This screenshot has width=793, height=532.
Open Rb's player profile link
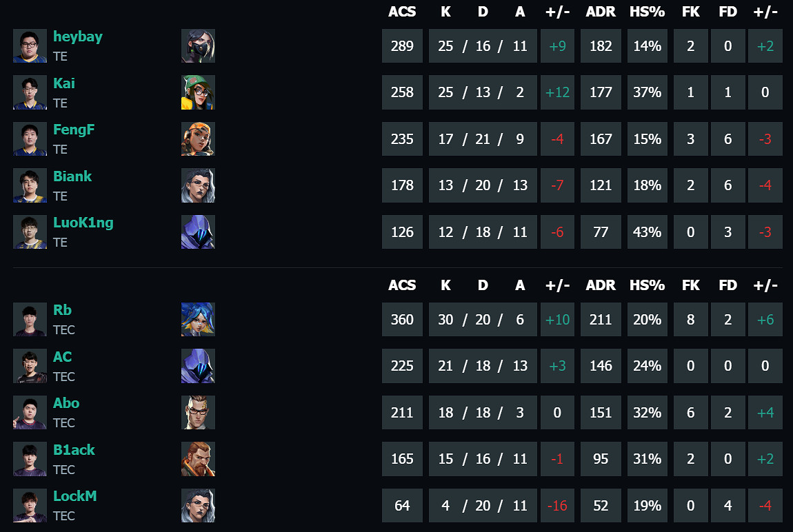tap(62, 310)
